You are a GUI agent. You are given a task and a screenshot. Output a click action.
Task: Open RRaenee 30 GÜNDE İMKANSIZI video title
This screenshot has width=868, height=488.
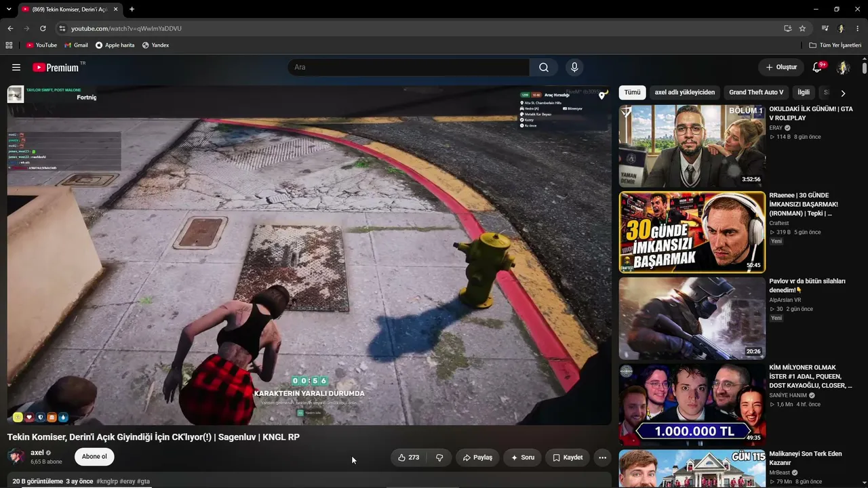click(804, 204)
